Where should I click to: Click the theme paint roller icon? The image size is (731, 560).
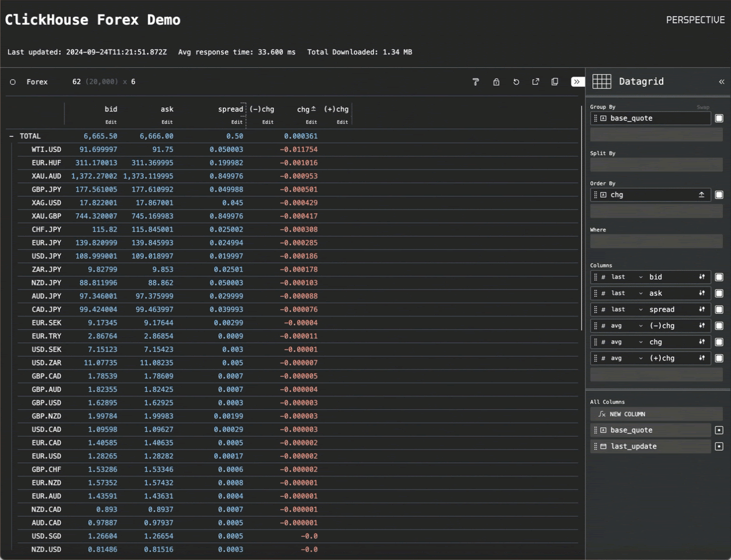coord(476,82)
